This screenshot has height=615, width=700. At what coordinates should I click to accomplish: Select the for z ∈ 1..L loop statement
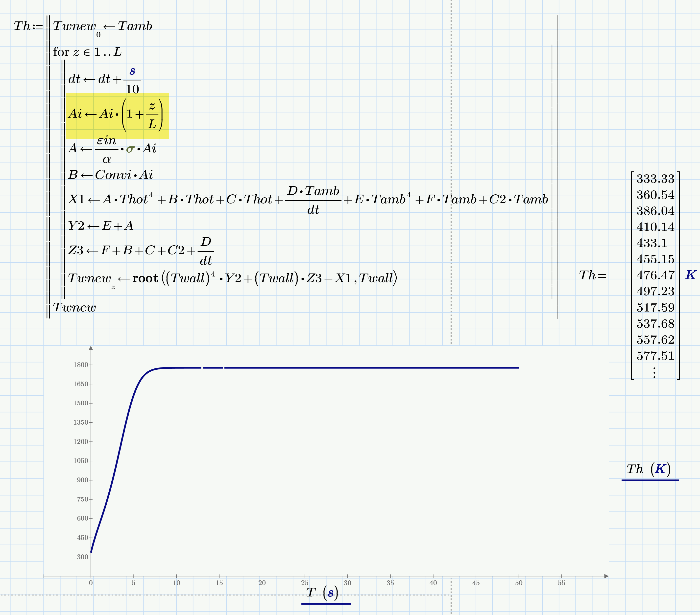[87, 52]
